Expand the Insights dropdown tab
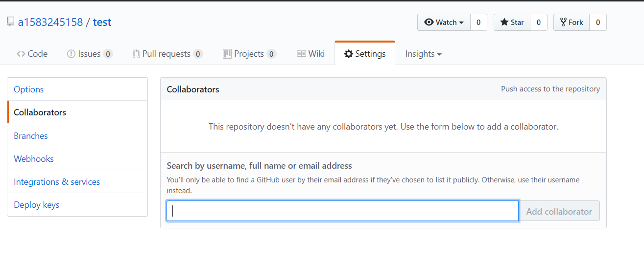Image resolution: width=644 pixels, height=266 pixels. (x=423, y=54)
